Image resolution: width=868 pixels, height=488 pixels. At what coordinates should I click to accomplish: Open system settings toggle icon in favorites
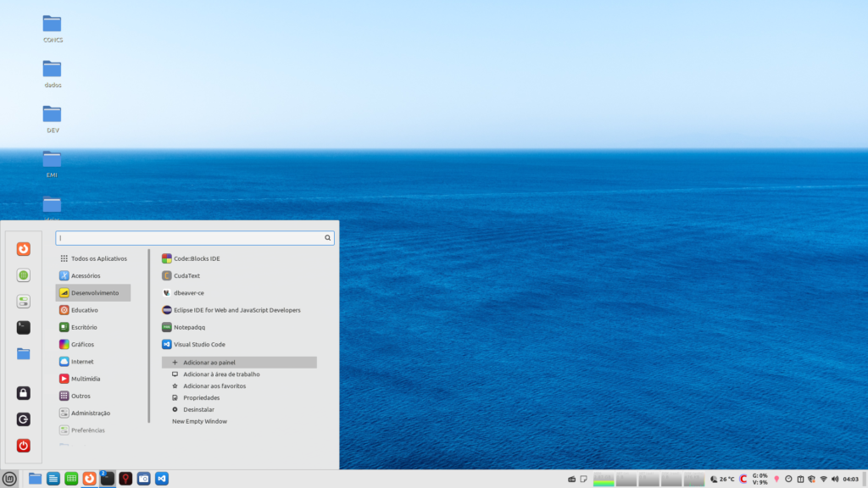(x=24, y=302)
